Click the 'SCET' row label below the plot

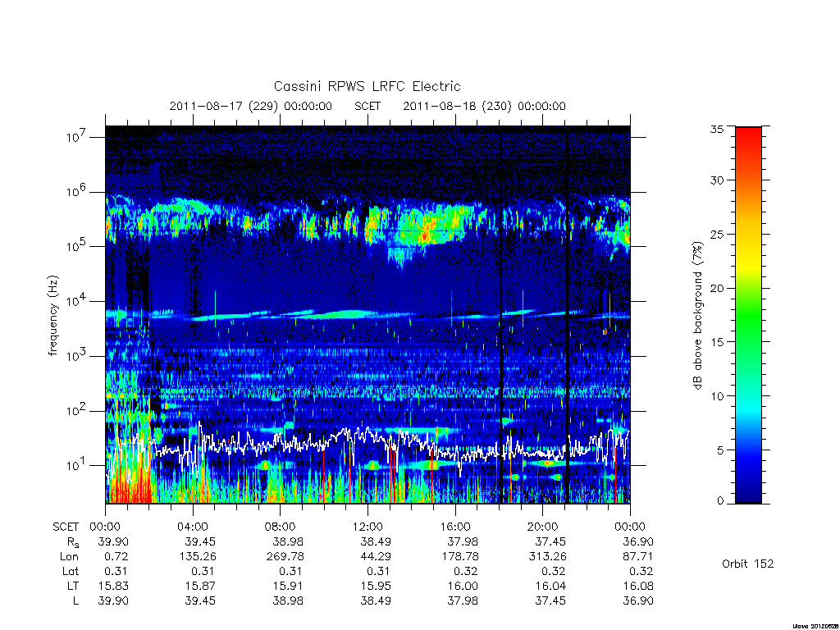[66, 527]
